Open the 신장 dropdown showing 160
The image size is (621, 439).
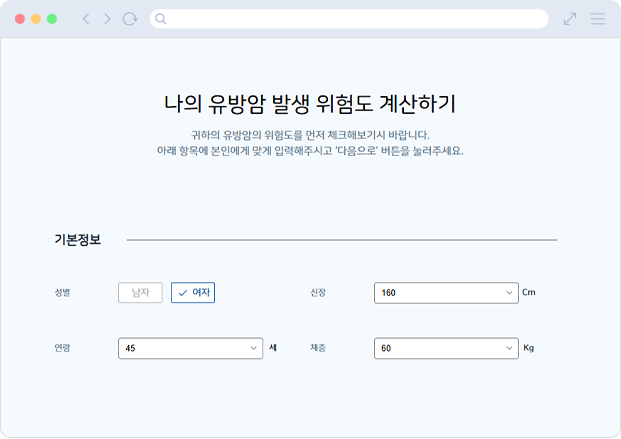coord(445,293)
